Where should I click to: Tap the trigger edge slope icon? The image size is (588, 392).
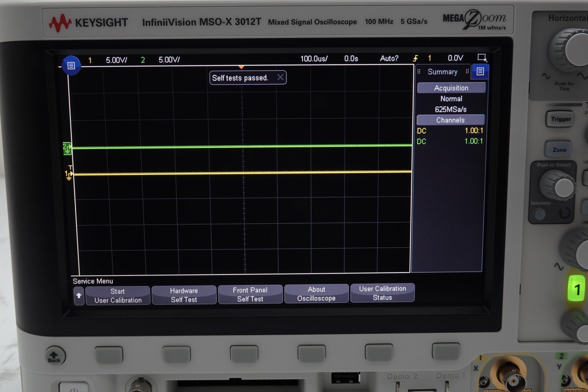coord(416,58)
